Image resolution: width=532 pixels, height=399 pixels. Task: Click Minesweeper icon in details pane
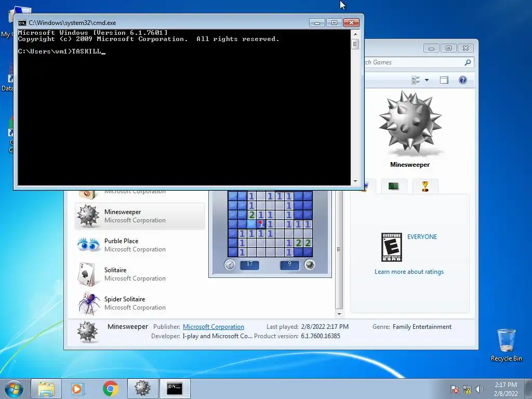coord(87,331)
